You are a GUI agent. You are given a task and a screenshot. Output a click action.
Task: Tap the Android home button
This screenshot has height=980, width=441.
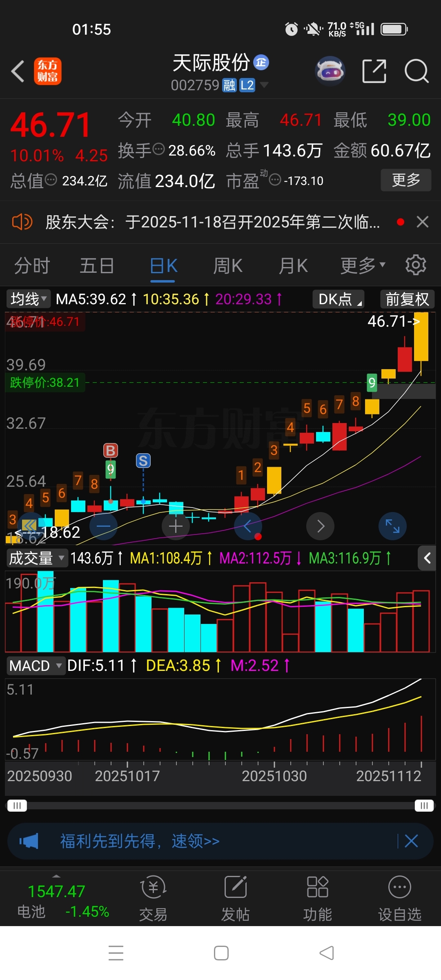tap(221, 953)
